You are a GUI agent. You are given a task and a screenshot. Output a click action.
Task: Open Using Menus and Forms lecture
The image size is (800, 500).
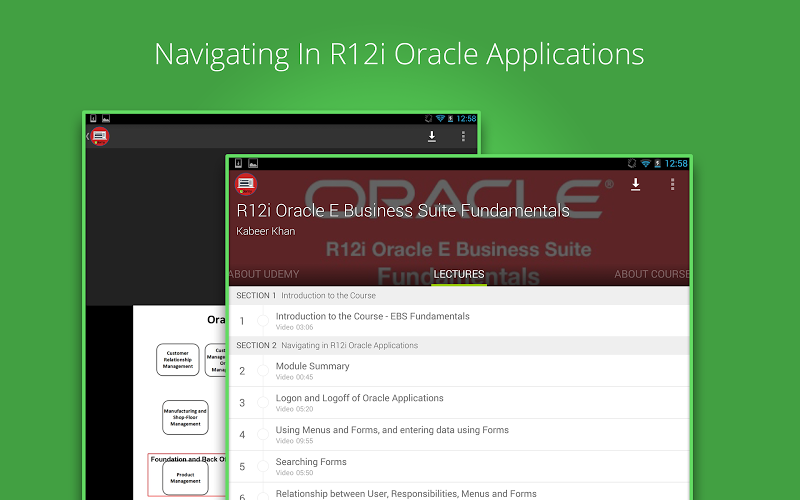pyautogui.click(x=459, y=434)
